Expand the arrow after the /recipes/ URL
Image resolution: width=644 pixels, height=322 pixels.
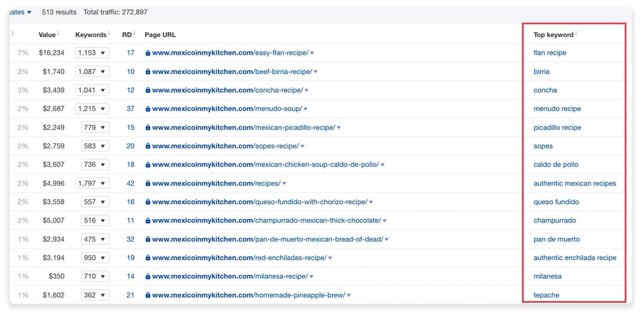[284, 183]
